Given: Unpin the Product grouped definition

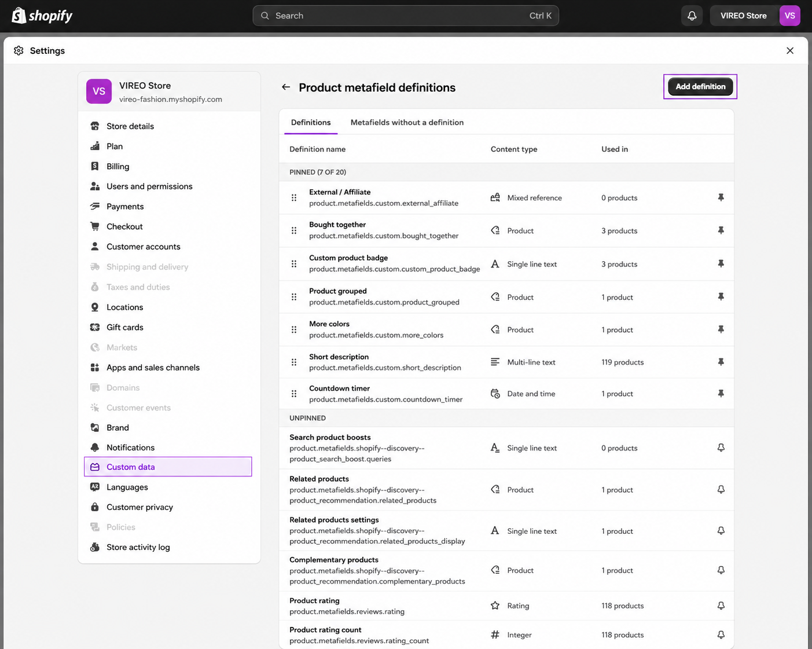Looking at the screenshot, I should (x=721, y=297).
